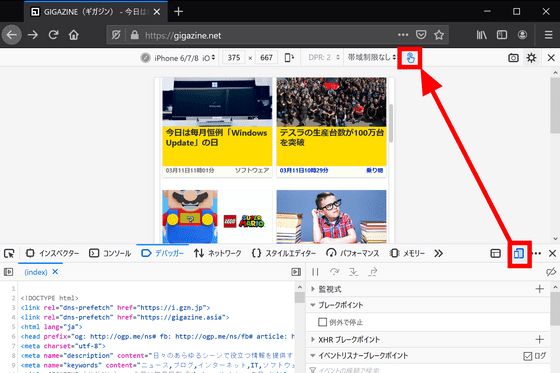Go back to previous page
Image resolution: width=560 pixels, height=373 pixels.
coord(12,35)
